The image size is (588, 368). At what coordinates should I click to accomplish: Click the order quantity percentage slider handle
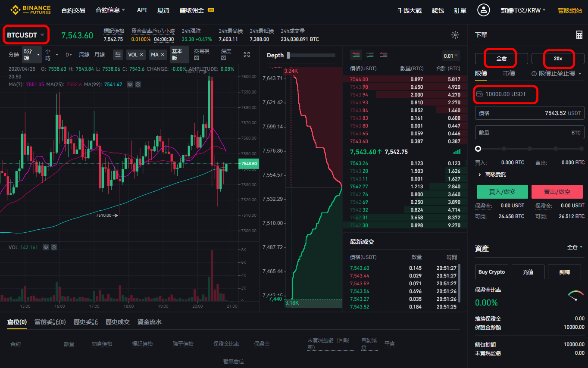pyautogui.click(x=478, y=149)
